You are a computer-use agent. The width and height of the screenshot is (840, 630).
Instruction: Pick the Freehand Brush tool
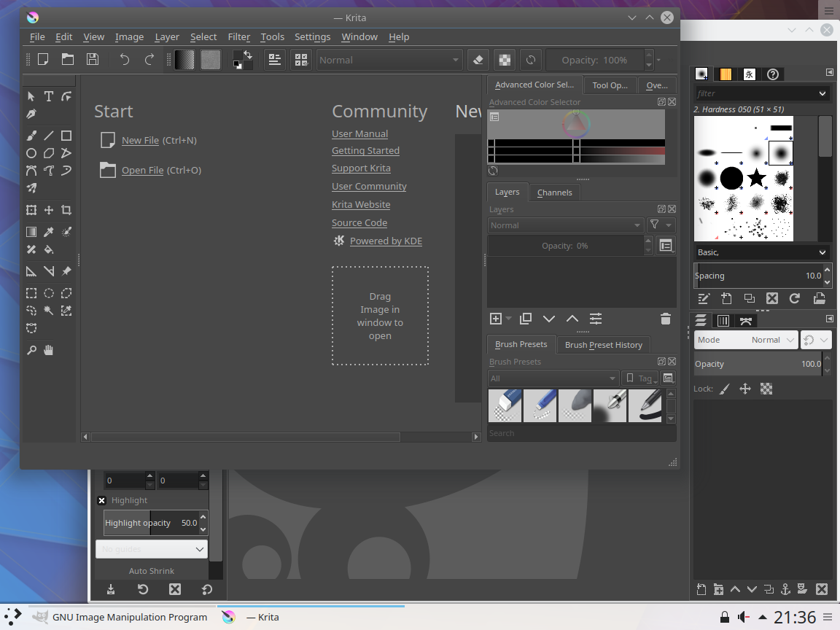click(31, 136)
